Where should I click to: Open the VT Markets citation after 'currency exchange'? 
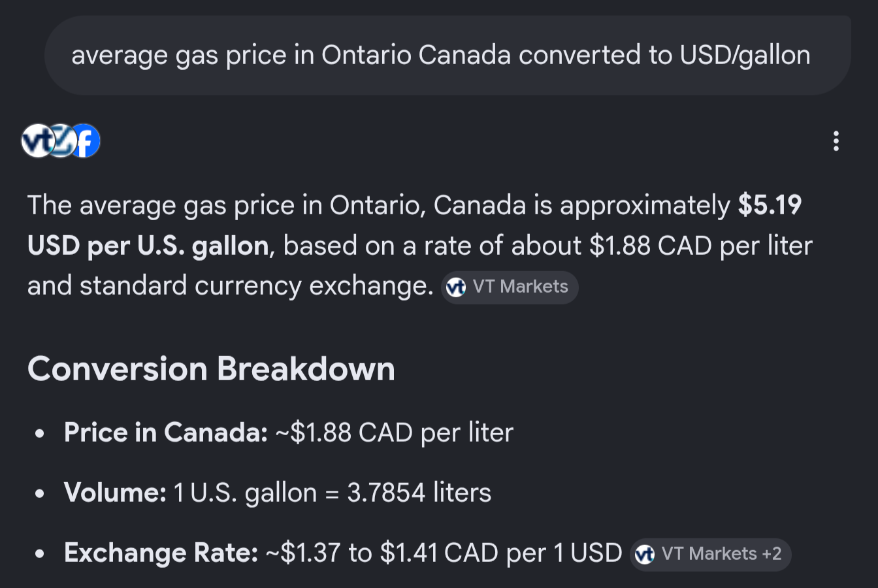510,287
